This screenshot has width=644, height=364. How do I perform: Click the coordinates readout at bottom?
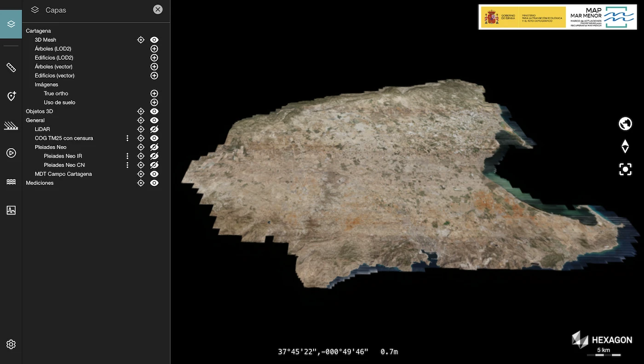coord(338,352)
